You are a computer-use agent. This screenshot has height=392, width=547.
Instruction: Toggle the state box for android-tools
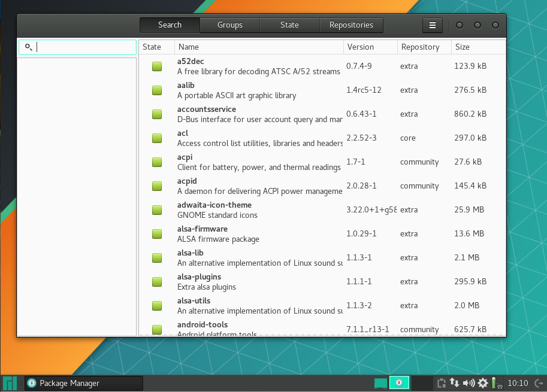(156, 330)
